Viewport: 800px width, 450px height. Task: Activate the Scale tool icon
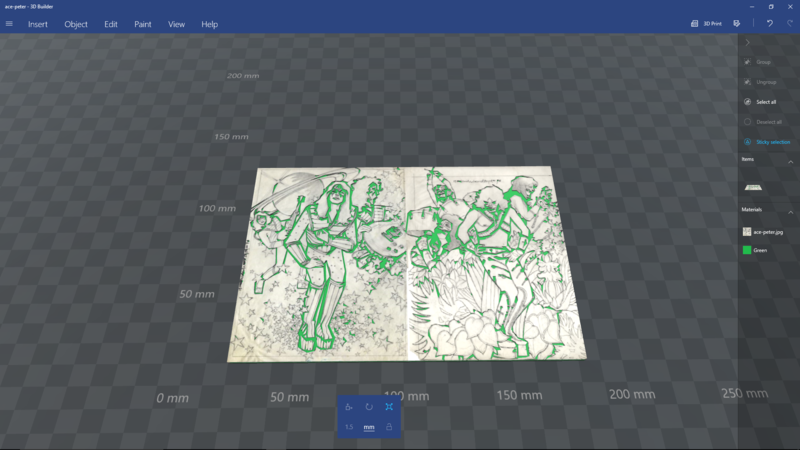click(x=389, y=407)
